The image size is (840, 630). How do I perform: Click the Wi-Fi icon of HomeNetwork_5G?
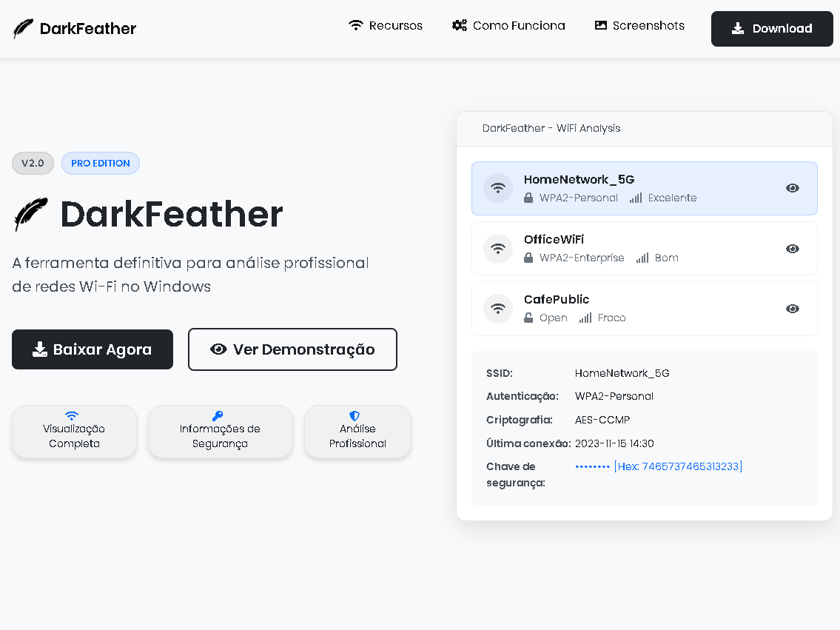[x=498, y=188]
